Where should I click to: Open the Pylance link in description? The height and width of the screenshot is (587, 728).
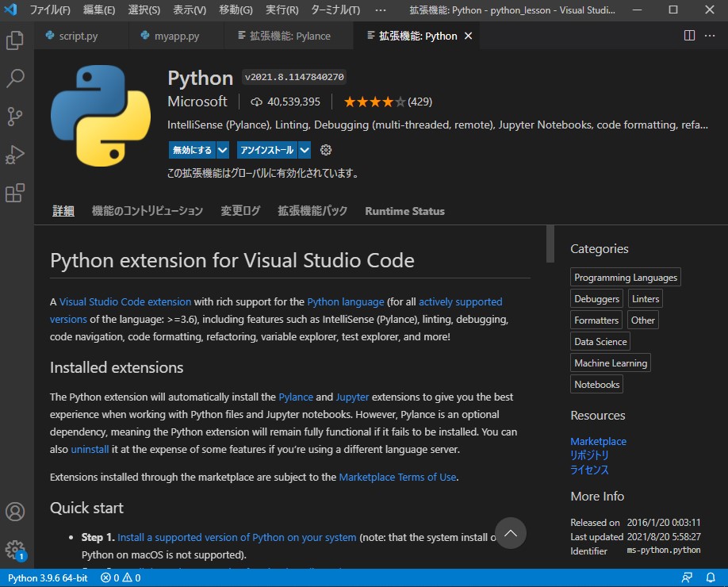(x=296, y=397)
